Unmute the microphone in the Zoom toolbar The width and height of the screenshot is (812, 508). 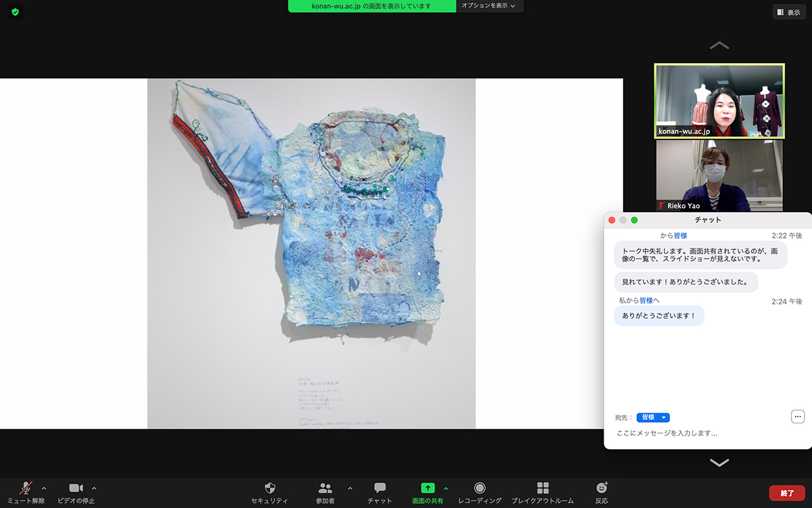click(x=26, y=492)
